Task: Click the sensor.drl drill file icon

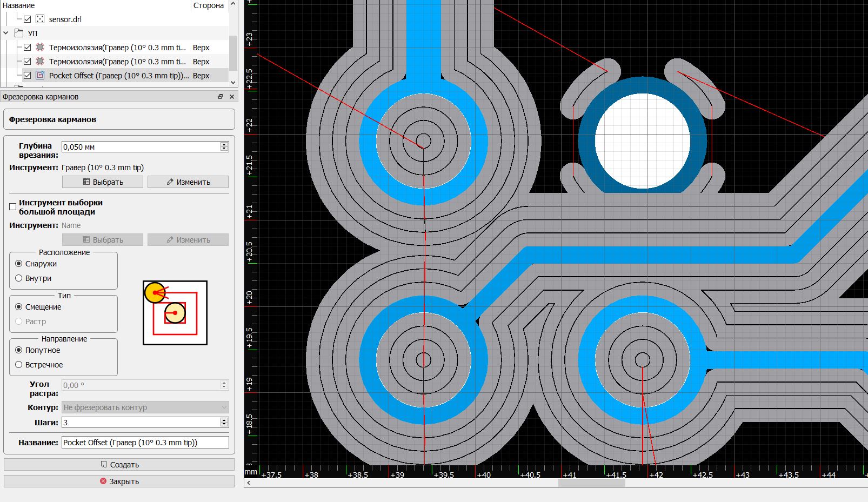Action: point(40,19)
